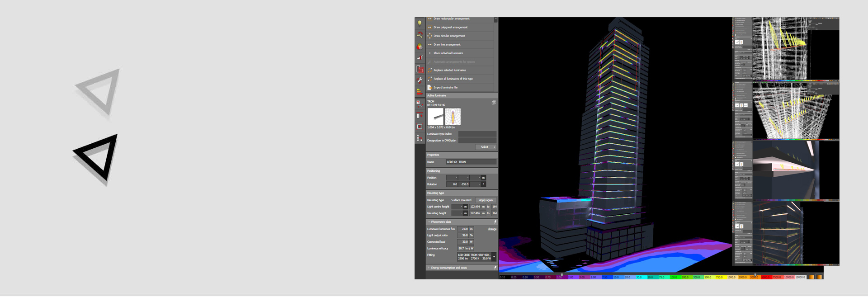Click the Change link for luminous flux
Image resolution: width=868 pixels, height=297 pixels.
492,229
